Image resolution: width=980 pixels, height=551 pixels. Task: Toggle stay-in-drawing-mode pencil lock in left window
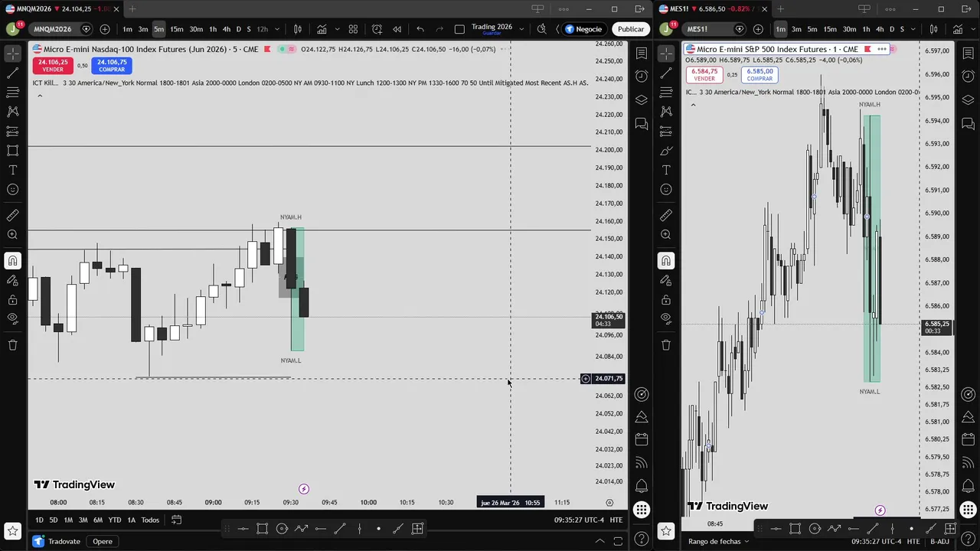coord(13,280)
